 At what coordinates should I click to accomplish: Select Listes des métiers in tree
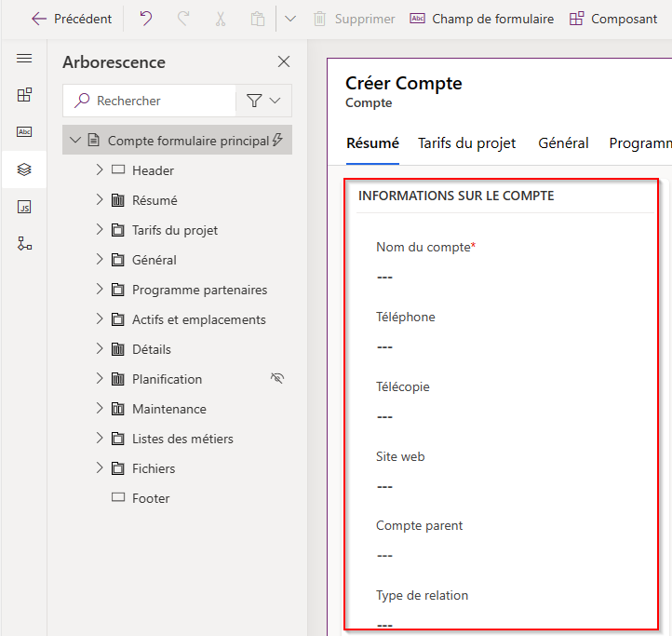pyautogui.click(x=182, y=439)
